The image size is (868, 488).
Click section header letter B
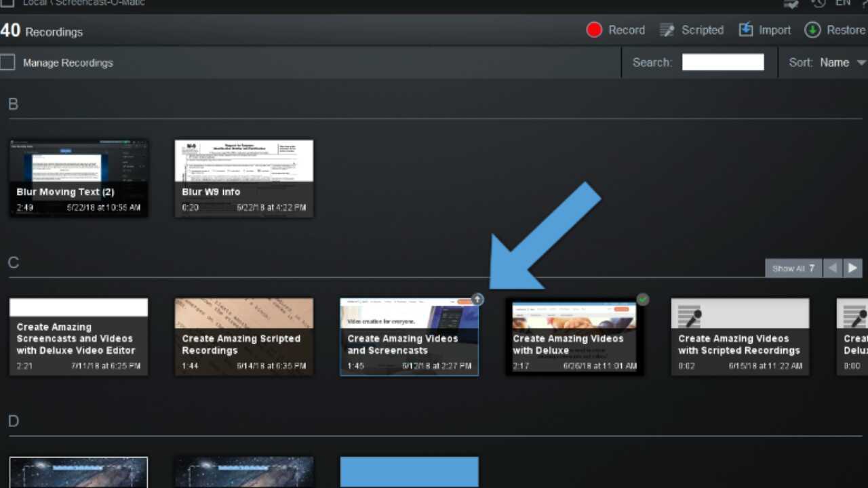13,104
